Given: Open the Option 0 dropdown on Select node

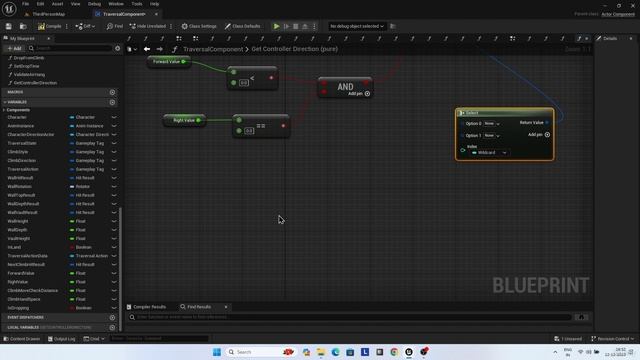Looking at the screenshot, I should pos(491,123).
